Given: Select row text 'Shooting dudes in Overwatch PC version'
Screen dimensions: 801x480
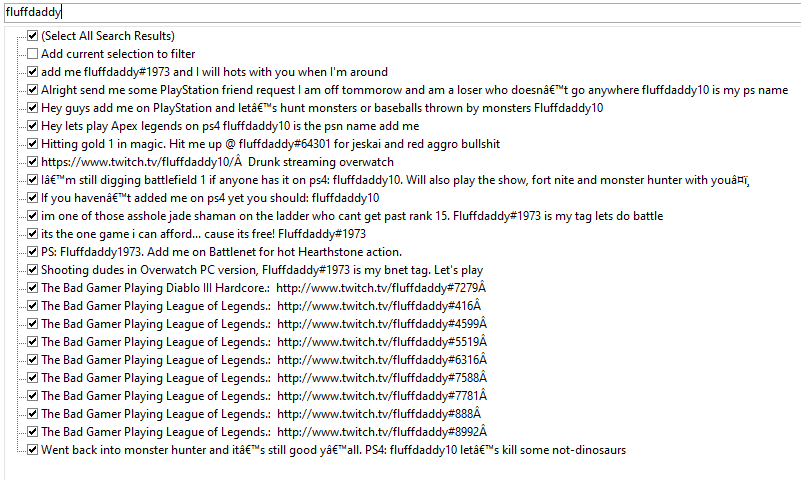Looking at the screenshot, I should (262, 270).
